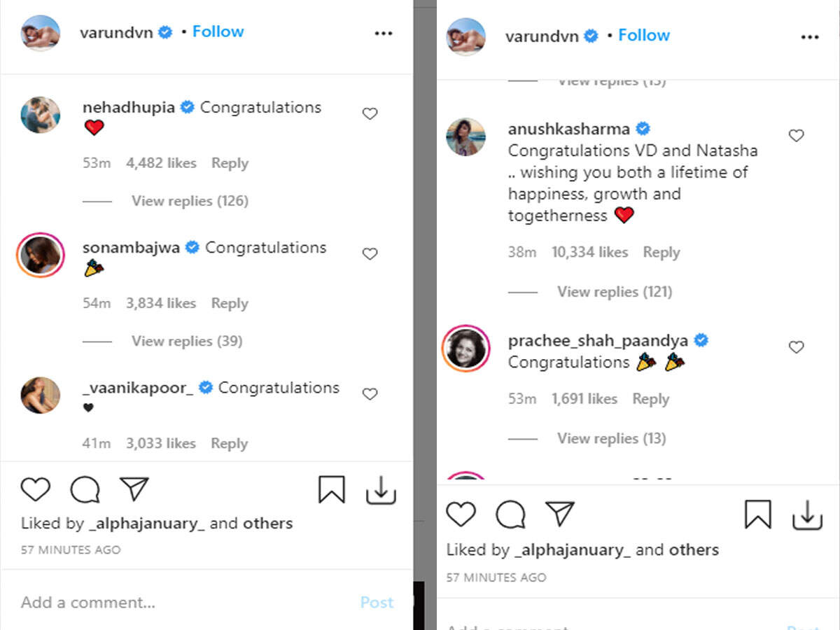The width and height of the screenshot is (840, 630).
Task: Open prachee_shah_paandya's profile via the username
Action: (598, 341)
